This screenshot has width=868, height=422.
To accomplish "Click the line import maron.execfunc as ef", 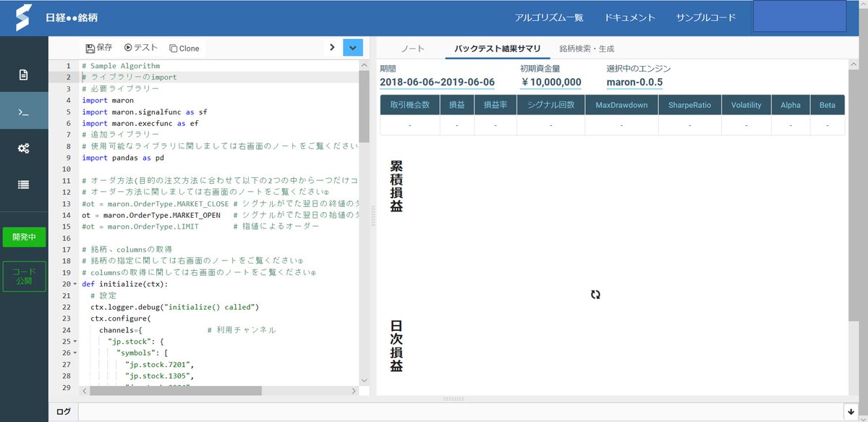I will pyautogui.click(x=140, y=124).
